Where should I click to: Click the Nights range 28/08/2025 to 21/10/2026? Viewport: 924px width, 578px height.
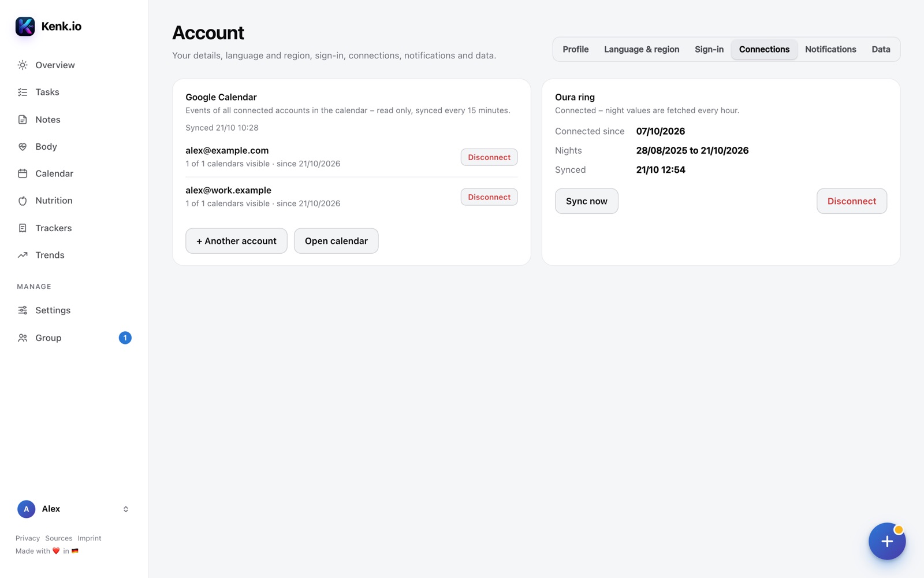692,150
